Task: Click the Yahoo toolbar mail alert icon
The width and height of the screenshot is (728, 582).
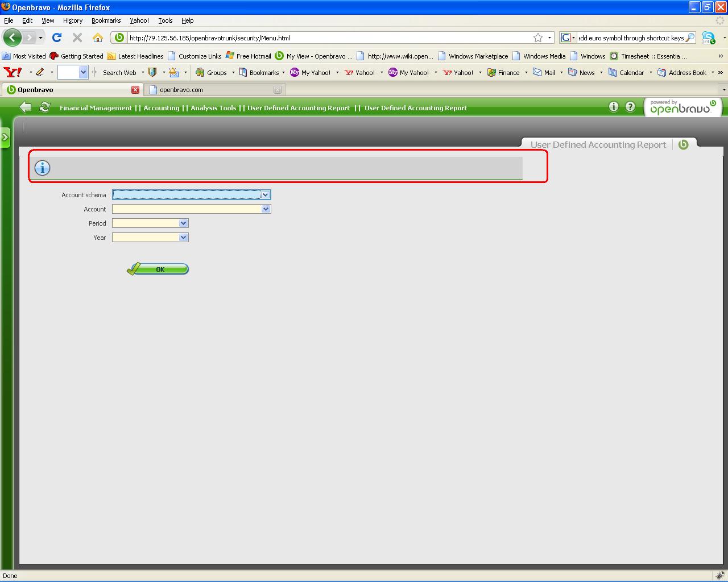Action: (174, 72)
